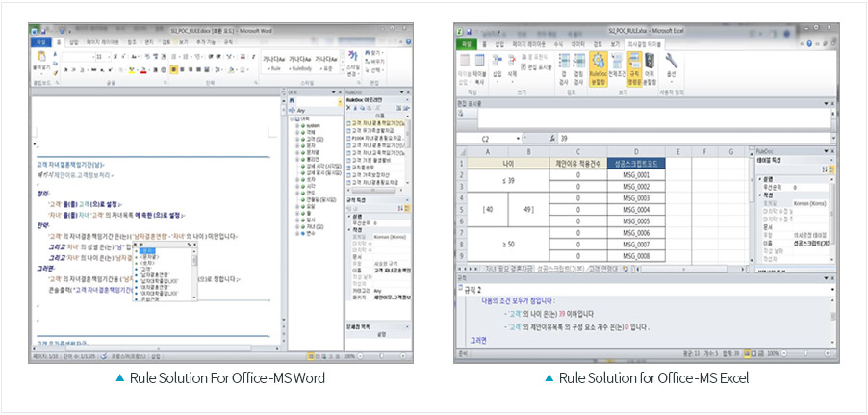The height and width of the screenshot is (415, 868).
Task: Click the Word help question-mark icon
Action: (x=408, y=41)
